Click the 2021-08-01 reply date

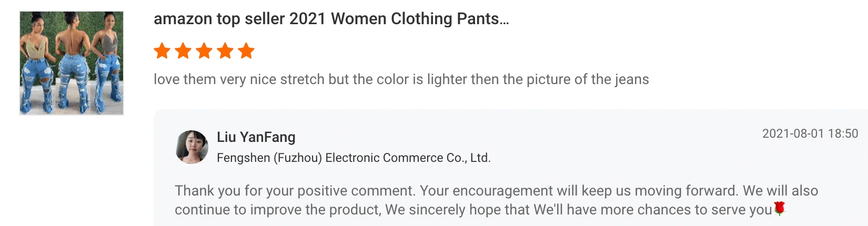click(x=793, y=133)
